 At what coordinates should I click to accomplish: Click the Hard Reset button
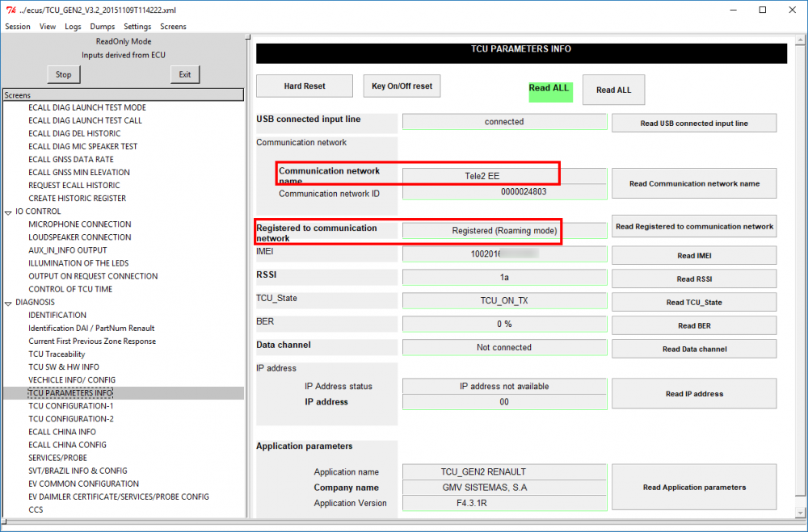coord(305,86)
